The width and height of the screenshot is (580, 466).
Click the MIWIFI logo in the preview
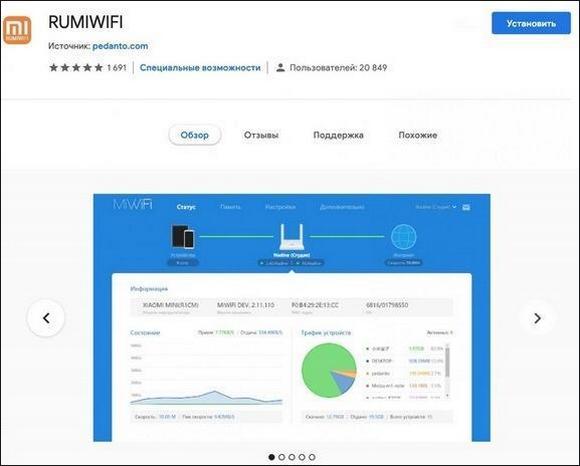coord(132,205)
